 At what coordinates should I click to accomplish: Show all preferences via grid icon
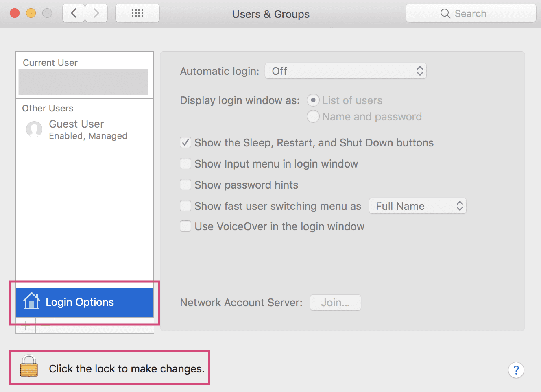(137, 13)
